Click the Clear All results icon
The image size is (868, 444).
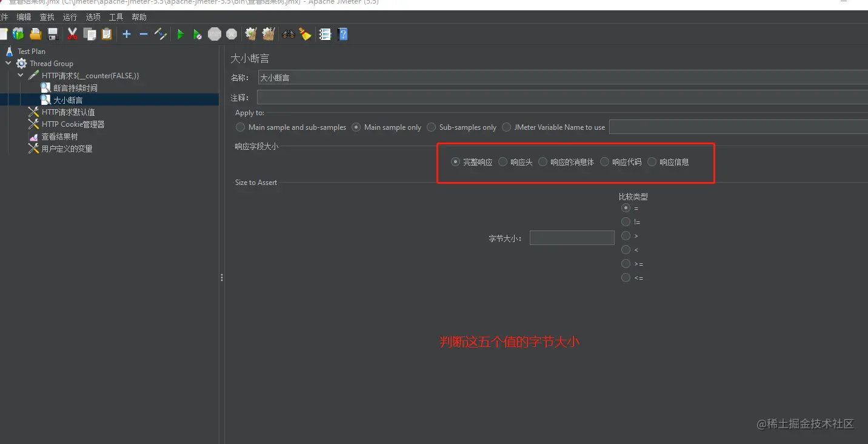(x=269, y=34)
